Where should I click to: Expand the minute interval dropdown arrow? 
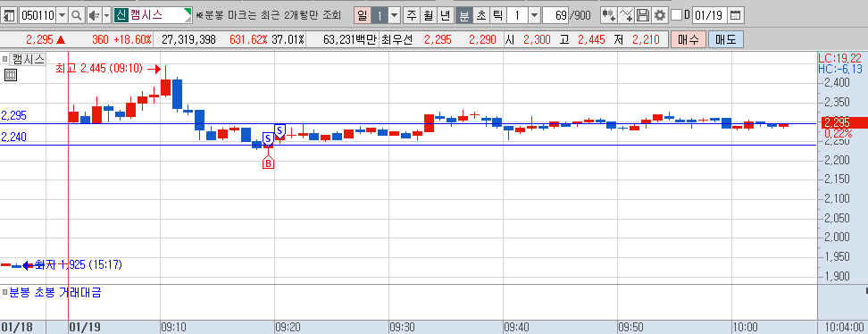point(533,15)
